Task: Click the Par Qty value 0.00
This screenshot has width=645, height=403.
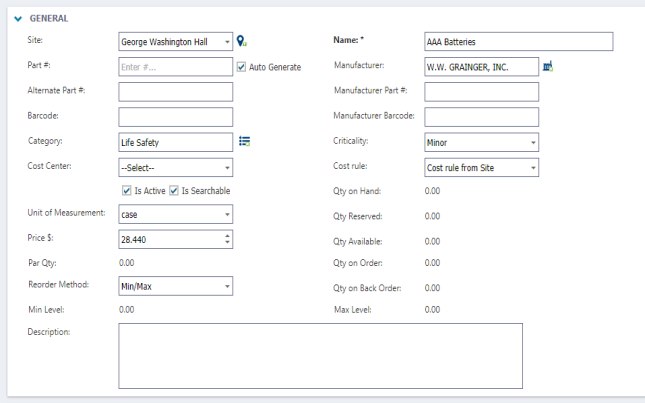Action: (127, 263)
